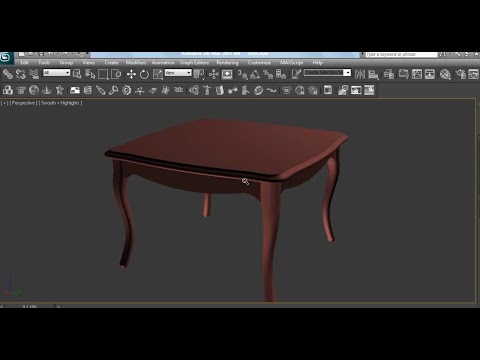The image size is (480, 360).
Task: Open the MAXScript menu
Action: pyautogui.click(x=292, y=63)
